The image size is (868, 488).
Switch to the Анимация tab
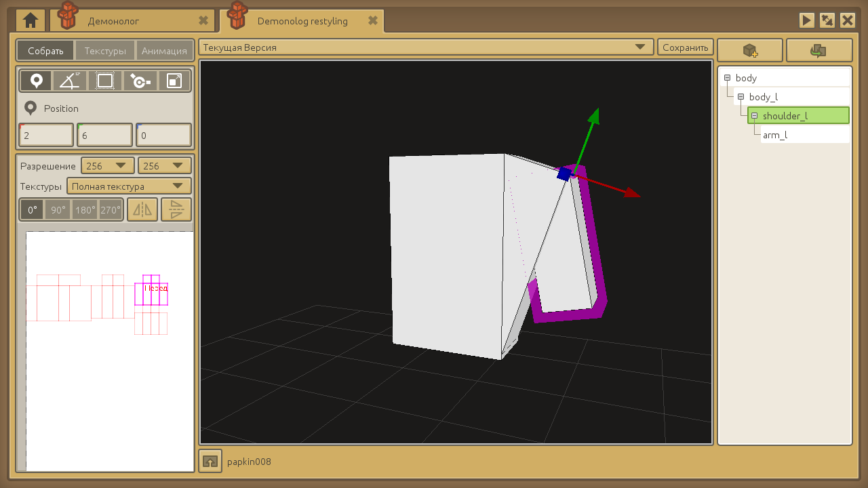pyautogui.click(x=164, y=51)
